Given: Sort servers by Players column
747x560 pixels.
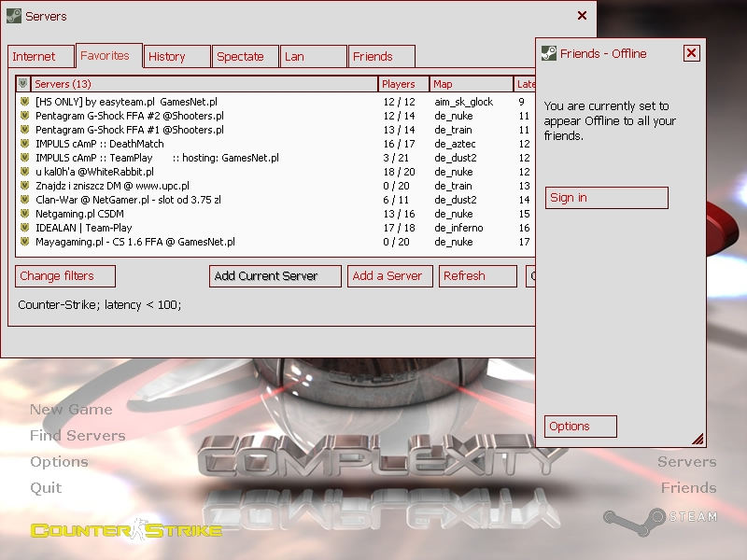Looking at the screenshot, I should 404,84.
